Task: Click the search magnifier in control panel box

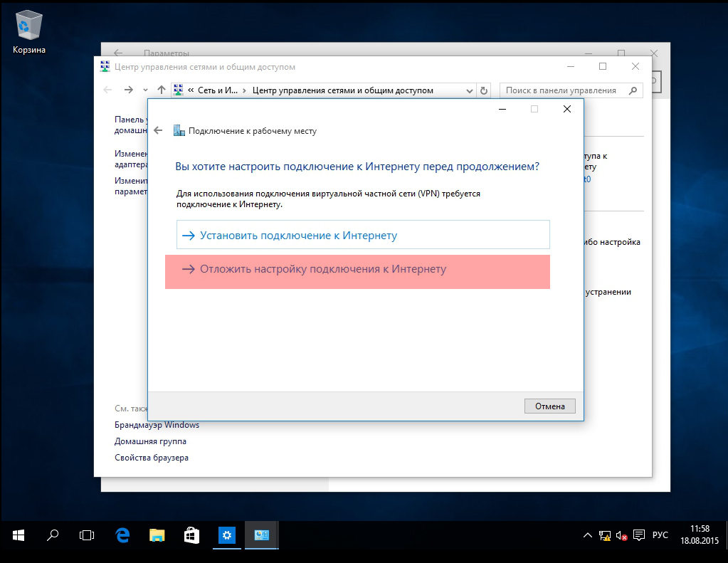Action: pos(633,90)
